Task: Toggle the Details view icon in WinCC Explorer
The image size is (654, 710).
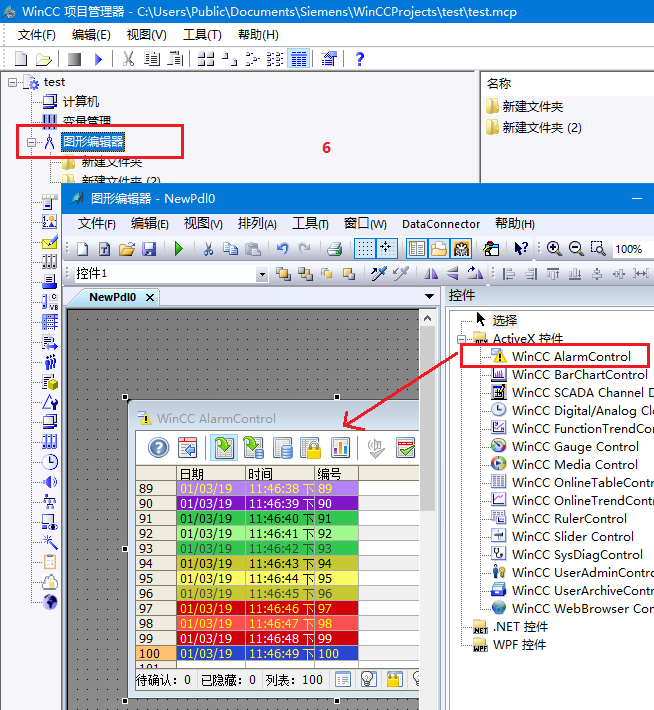Action: pos(299,59)
